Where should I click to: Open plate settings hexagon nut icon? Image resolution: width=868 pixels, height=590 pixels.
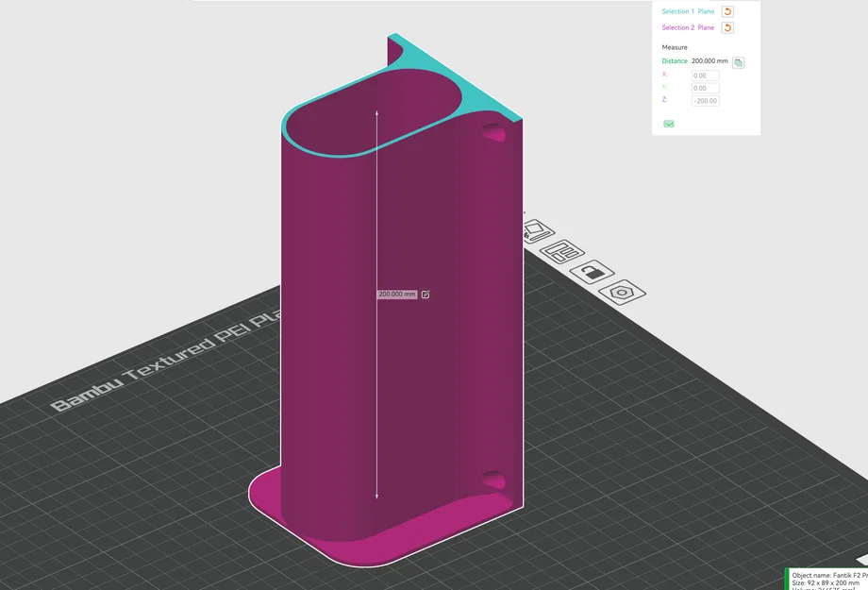point(622,292)
